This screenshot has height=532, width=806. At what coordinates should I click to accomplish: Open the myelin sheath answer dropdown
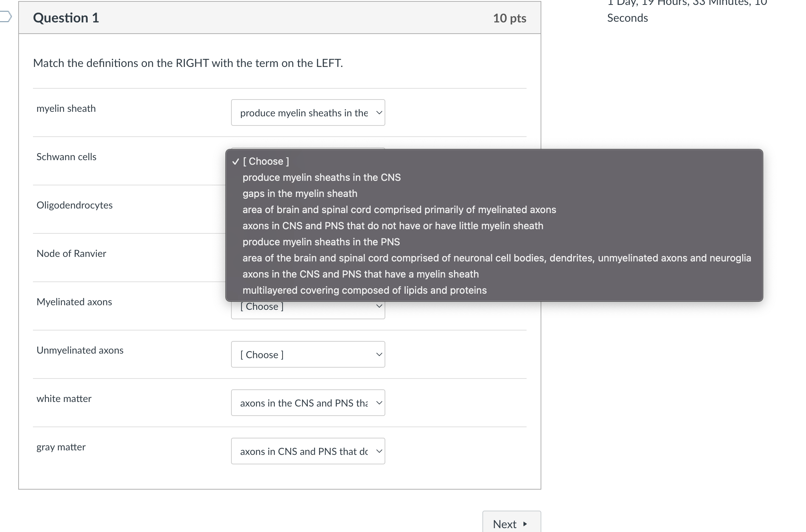[308, 112]
